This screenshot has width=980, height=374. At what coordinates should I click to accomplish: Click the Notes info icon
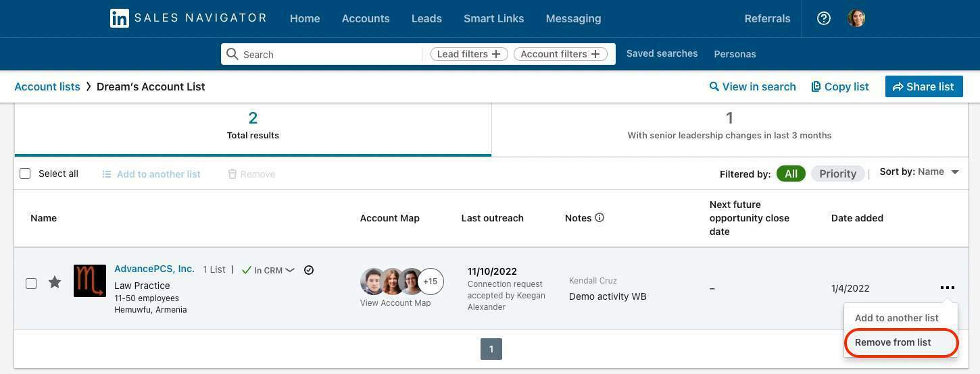click(x=599, y=217)
